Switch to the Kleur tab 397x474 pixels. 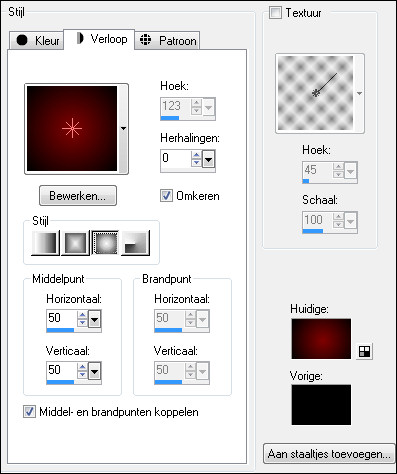coord(36,41)
